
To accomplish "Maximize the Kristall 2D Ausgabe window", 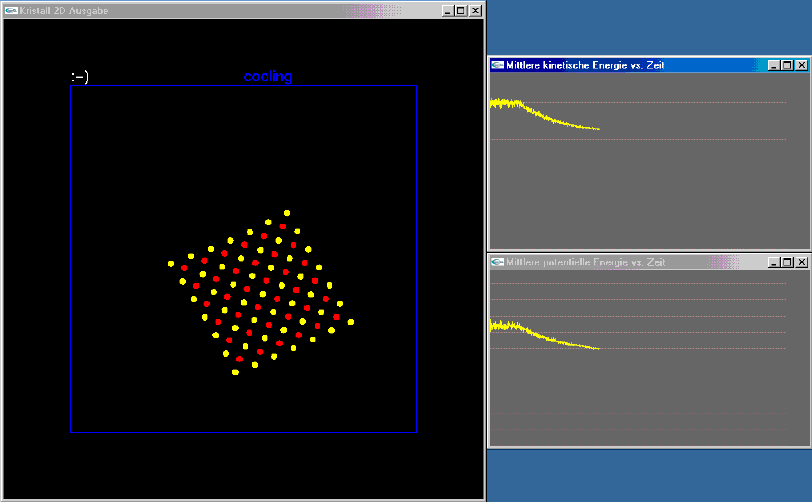I will 460,11.
